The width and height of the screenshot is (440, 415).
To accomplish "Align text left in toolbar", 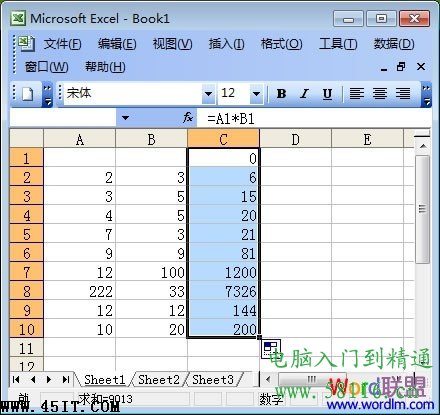I will tap(356, 94).
